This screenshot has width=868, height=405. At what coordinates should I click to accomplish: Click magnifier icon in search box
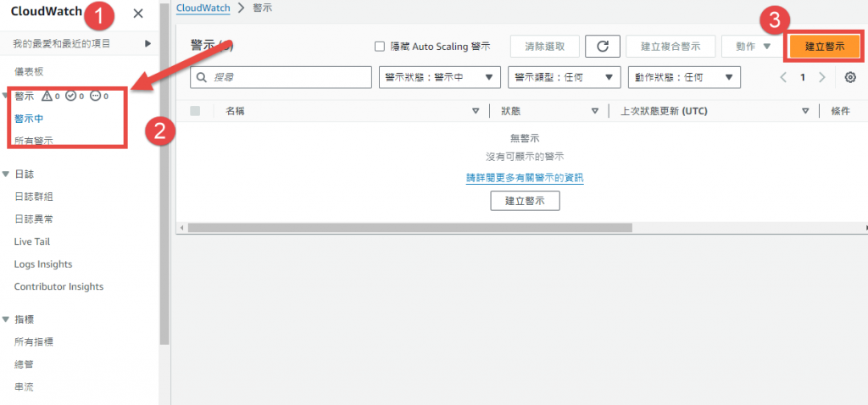click(x=202, y=77)
